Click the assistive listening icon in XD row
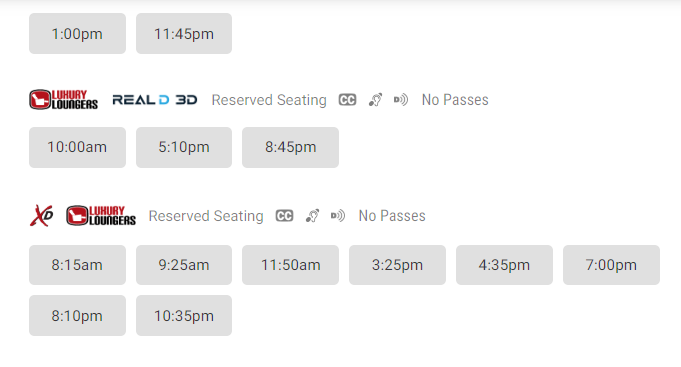This screenshot has width=681, height=367. (x=312, y=216)
